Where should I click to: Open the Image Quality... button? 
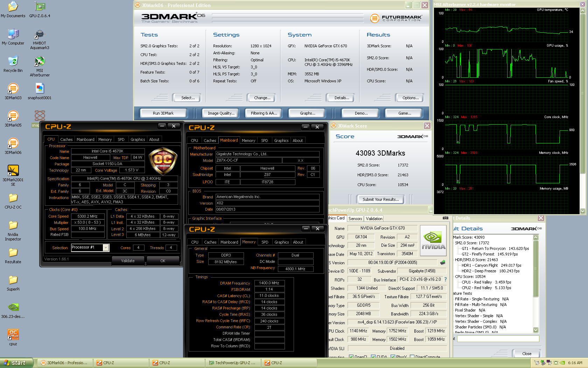[x=221, y=113]
